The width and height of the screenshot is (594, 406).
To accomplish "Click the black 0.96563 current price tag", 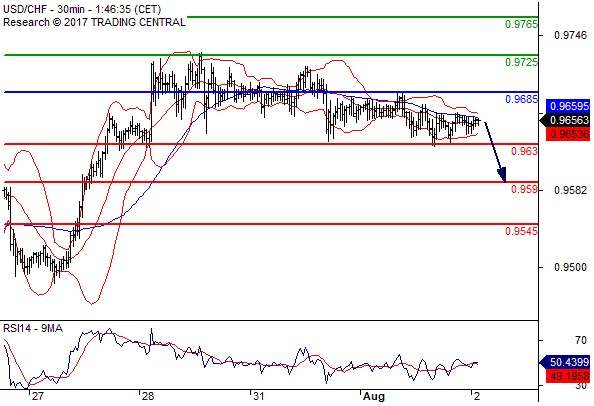I will [565, 120].
